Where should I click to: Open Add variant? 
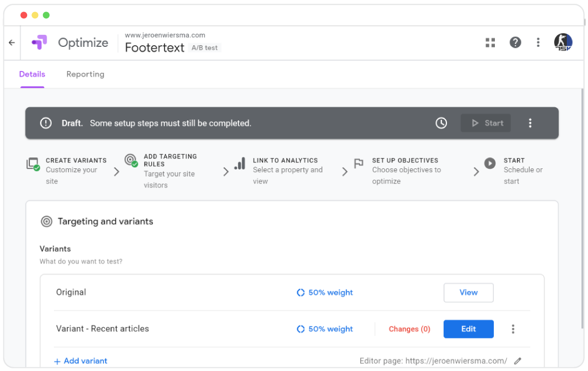[x=81, y=361]
